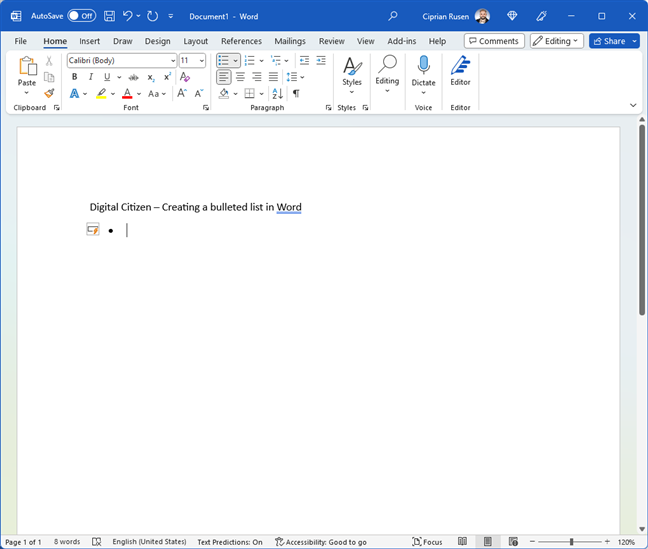Screen dimensions: 648x549
Task: Open the spelling check status icon
Action: (96, 542)
